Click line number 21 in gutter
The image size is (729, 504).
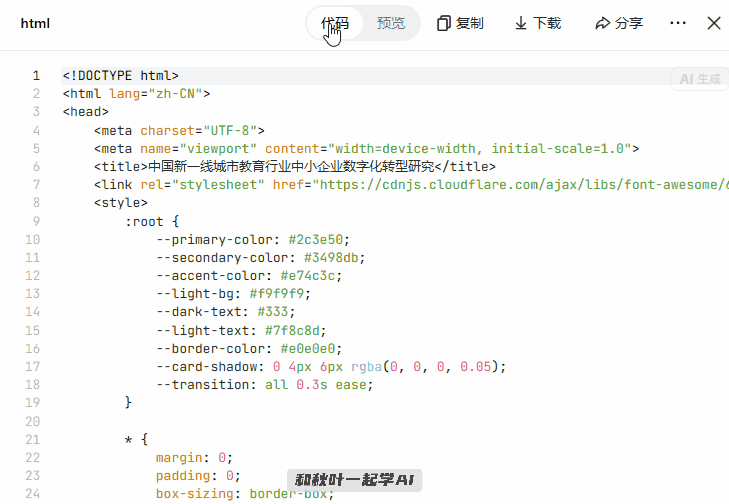(35, 439)
